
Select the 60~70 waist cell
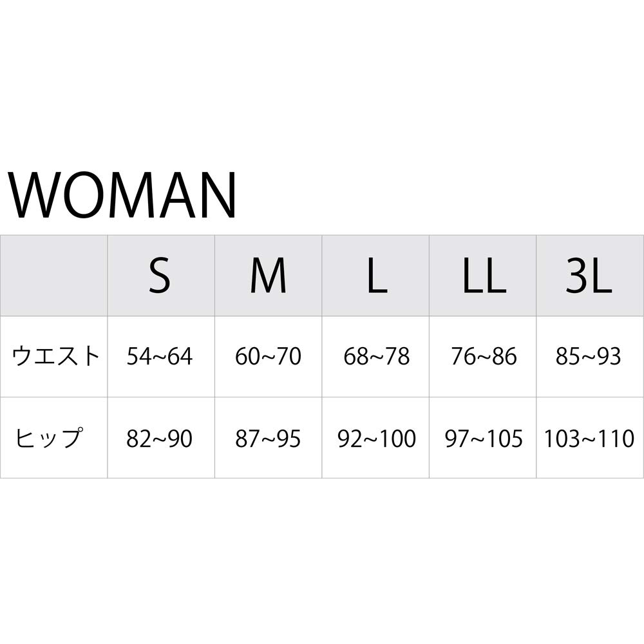coord(268,356)
